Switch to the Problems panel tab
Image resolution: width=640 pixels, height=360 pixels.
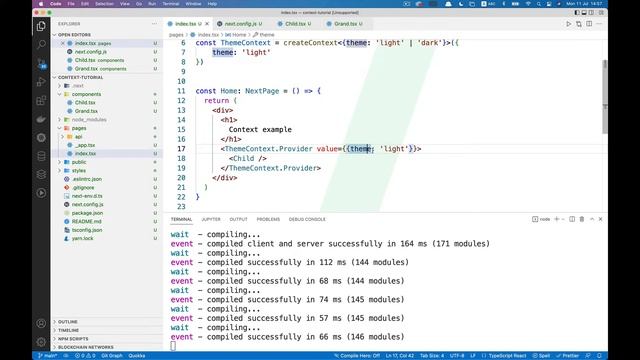click(x=268, y=219)
